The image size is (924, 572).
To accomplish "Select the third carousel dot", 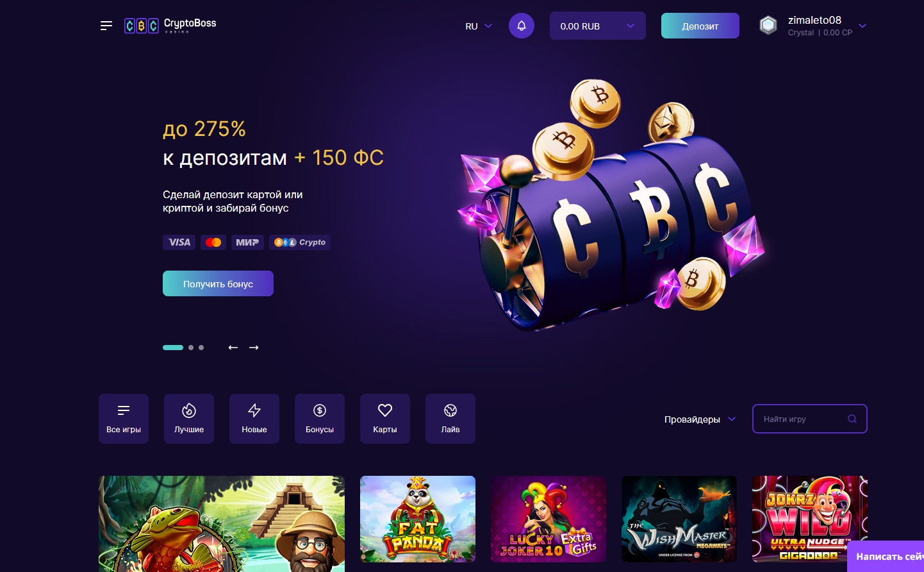I will (x=201, y=348).
